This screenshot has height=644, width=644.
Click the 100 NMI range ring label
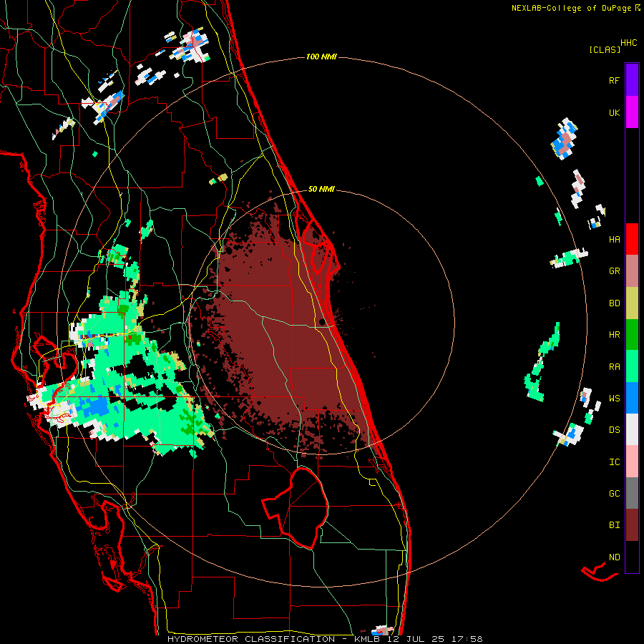tap(321, 57)
